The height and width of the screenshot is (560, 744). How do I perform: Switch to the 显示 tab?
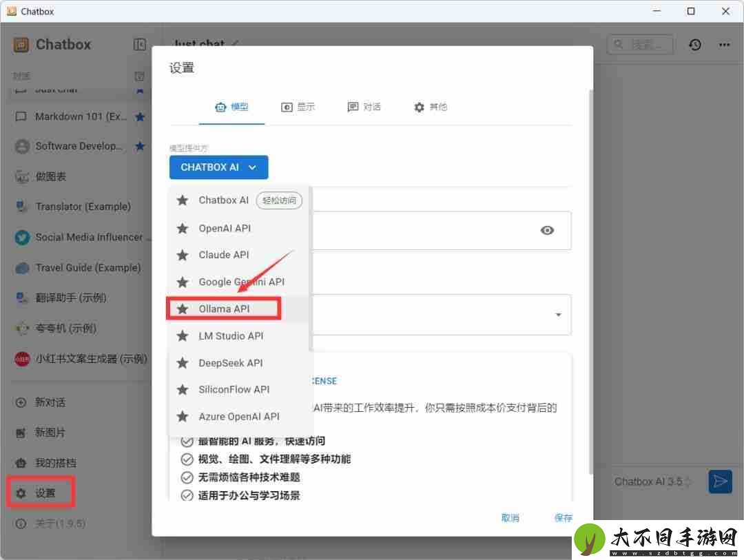point(298,107)
